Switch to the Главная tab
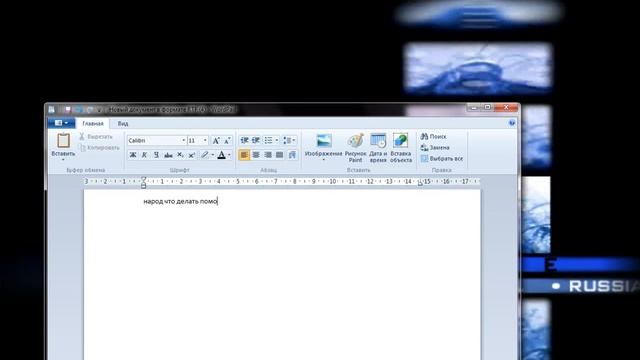 [93, 123]
